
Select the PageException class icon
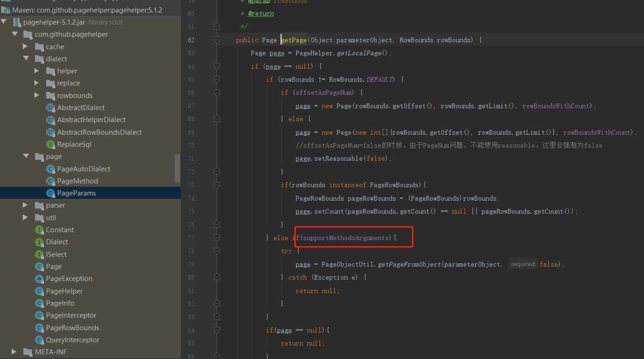(39, 279)
